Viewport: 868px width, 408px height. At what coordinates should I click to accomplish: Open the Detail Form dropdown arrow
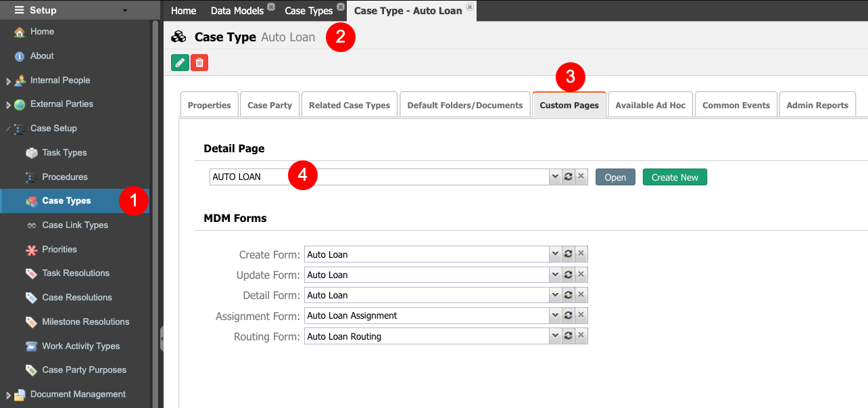pyautogui.click(x=555, y=295)
